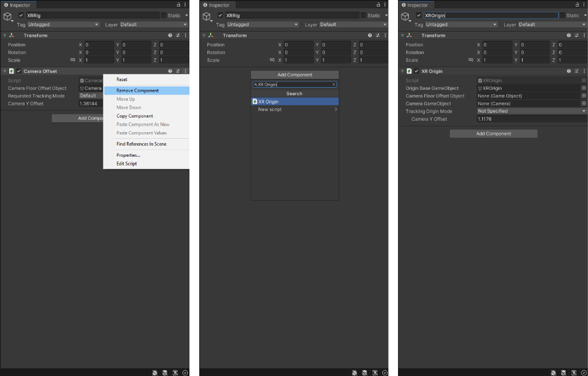Toggle constrained scale link in XROrigin Transform
Image resolution: width=588 pixels, height=376 pixels.
pos(470,60)
